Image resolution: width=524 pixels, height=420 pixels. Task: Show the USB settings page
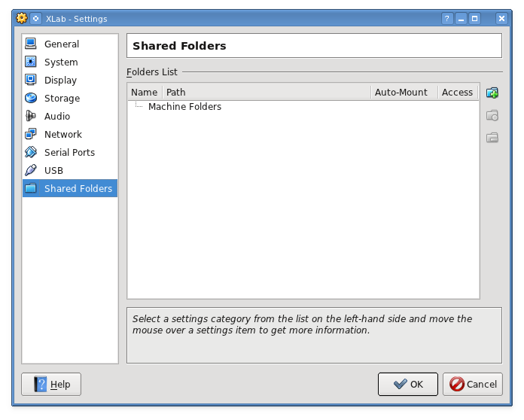coord(70,170)
